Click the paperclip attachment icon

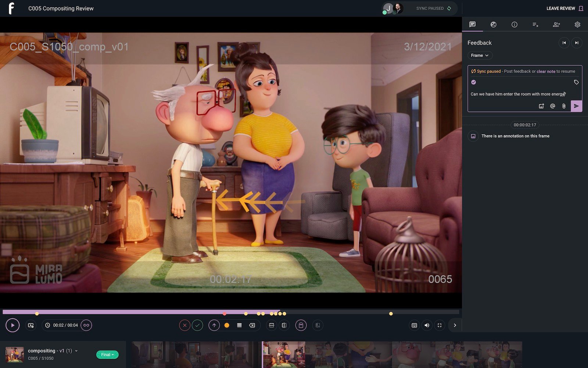tap(564, 106)
